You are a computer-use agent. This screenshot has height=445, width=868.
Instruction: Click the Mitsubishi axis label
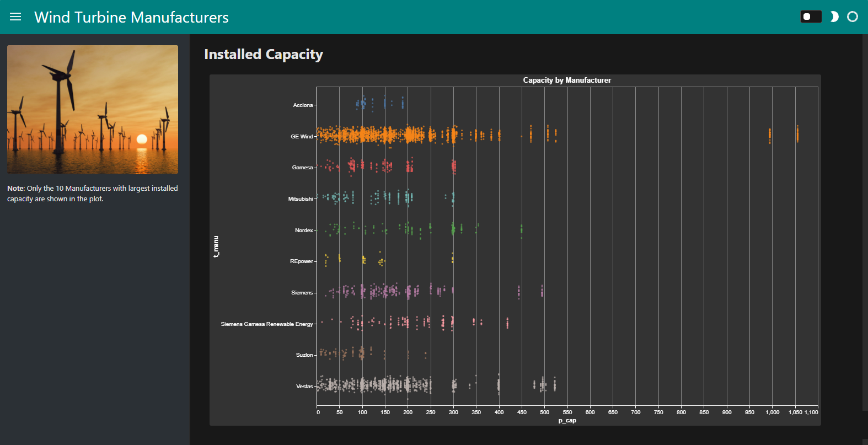[301, 199]
